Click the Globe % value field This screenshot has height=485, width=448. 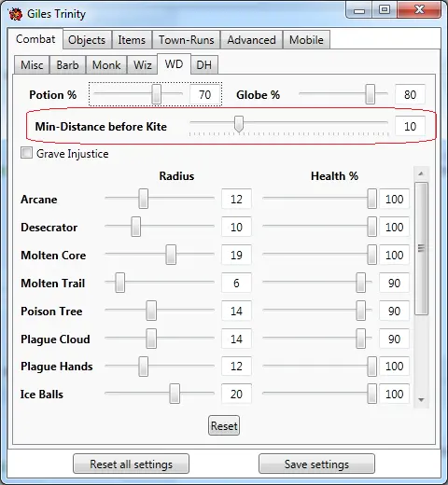410,94
